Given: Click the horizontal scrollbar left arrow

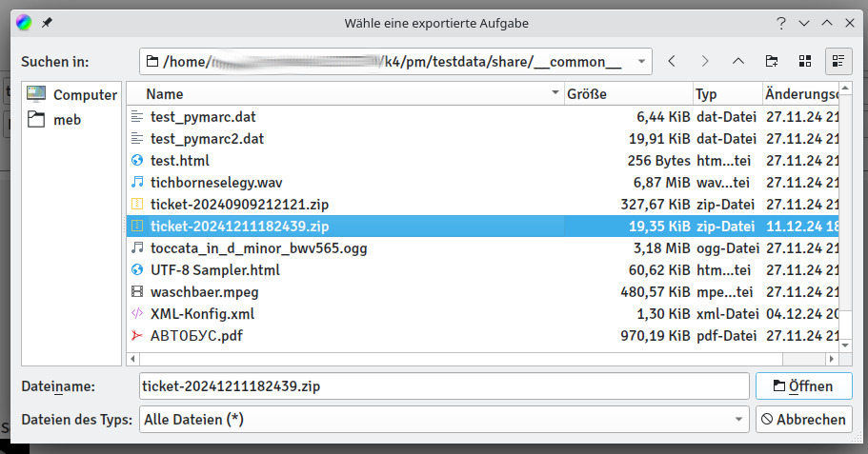Looking at the screenshot, I should click(132, 359).
